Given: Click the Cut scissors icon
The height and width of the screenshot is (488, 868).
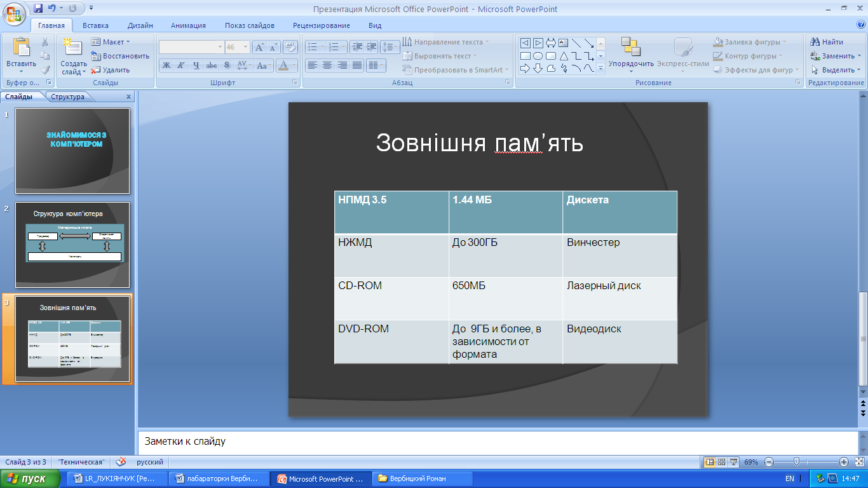Looking at the screenshot, I should [45, 42].
